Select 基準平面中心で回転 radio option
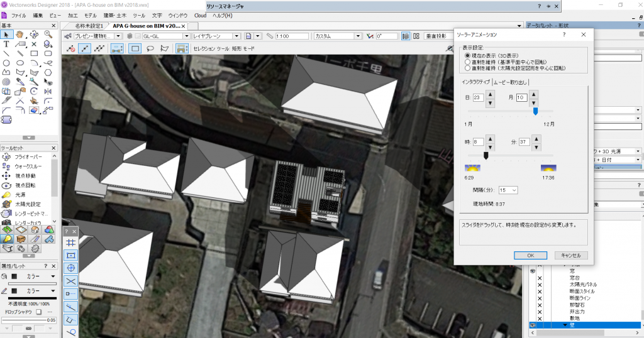The image size is (644, 338). pos(467,62)
